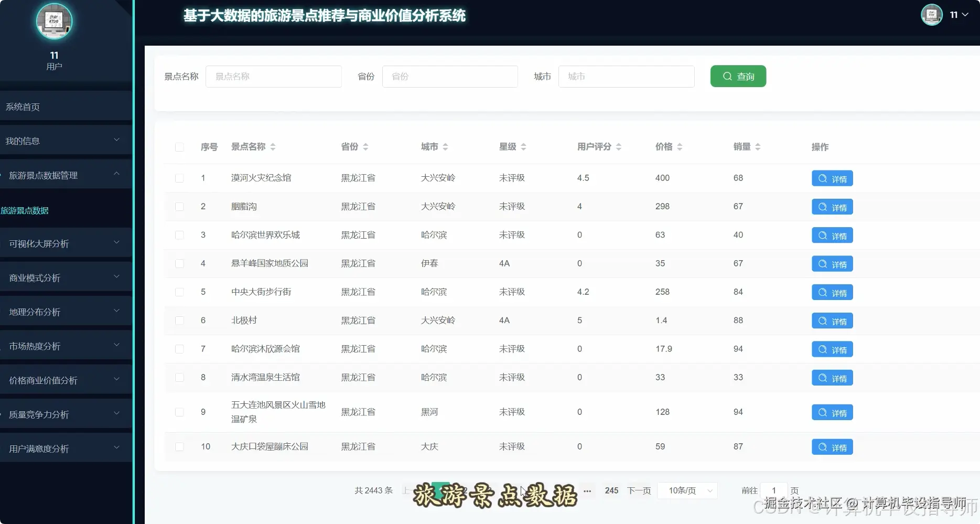This screenshot has height=524, width=980.
Task: Open the 旅游景点数据 menu item
Action: 25,210
